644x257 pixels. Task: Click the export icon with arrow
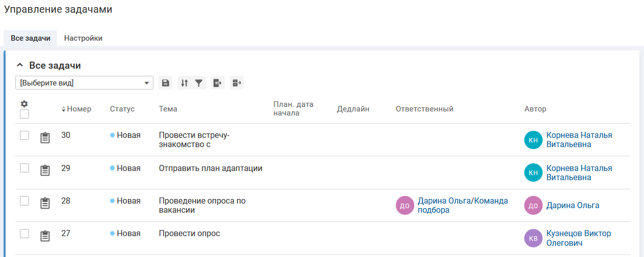(x=218, y=83)
